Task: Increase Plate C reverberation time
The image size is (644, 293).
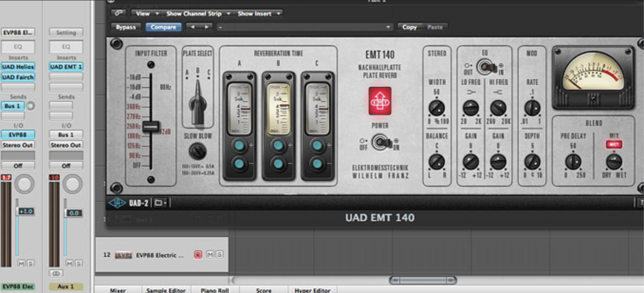Action: tap(317, 145)
